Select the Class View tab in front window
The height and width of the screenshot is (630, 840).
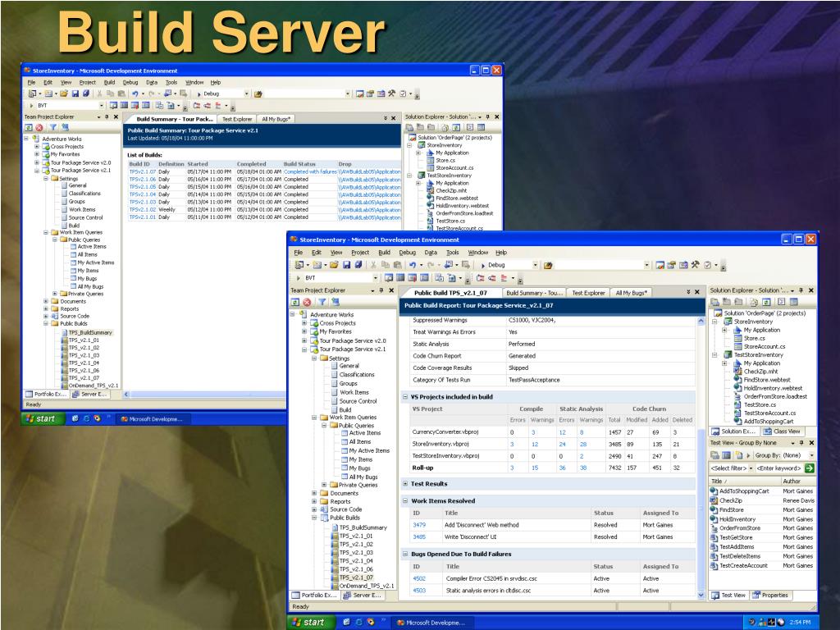click(x=782, y=431)
